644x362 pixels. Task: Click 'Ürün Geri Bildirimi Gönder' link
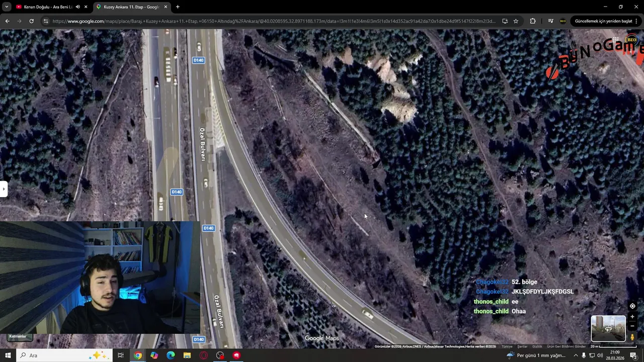click(567, 346)
